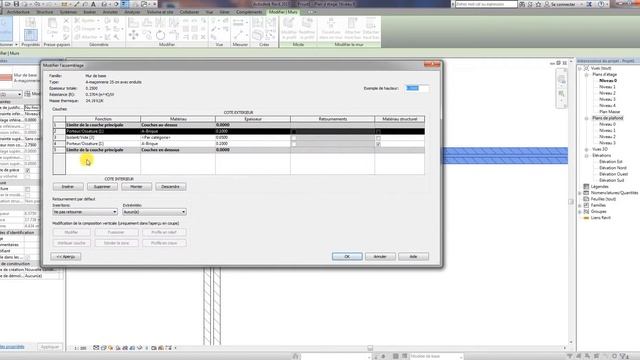Select the Measure tool in Mesurer panel

click(238, 23)
